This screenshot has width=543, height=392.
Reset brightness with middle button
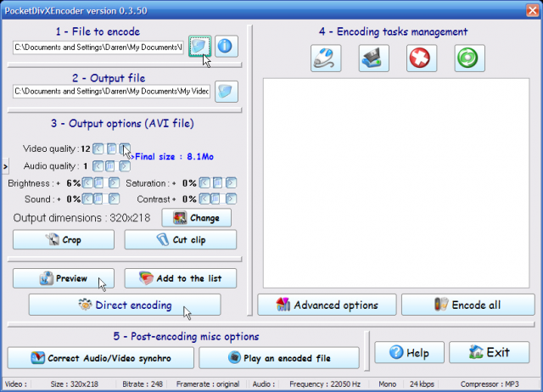coord(99,182)
